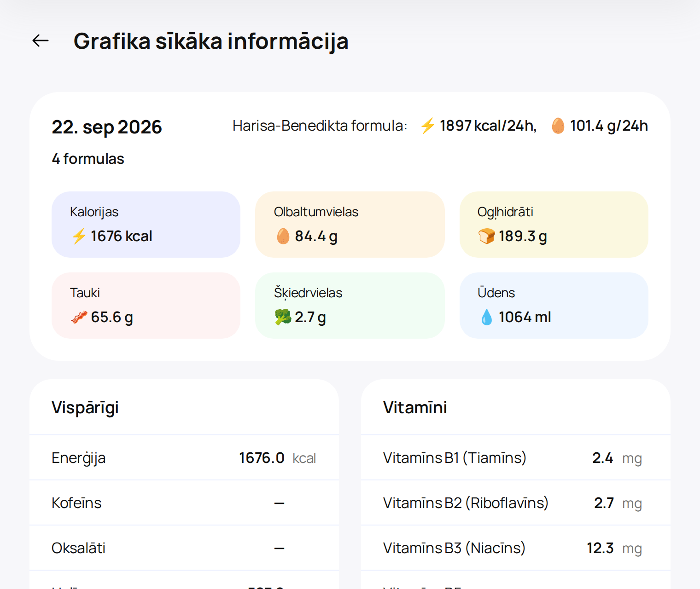Click the 12.3 mg value for Vitamīns B3
The width and height of the screenshot is (700, 589).
tap(614, 548)
